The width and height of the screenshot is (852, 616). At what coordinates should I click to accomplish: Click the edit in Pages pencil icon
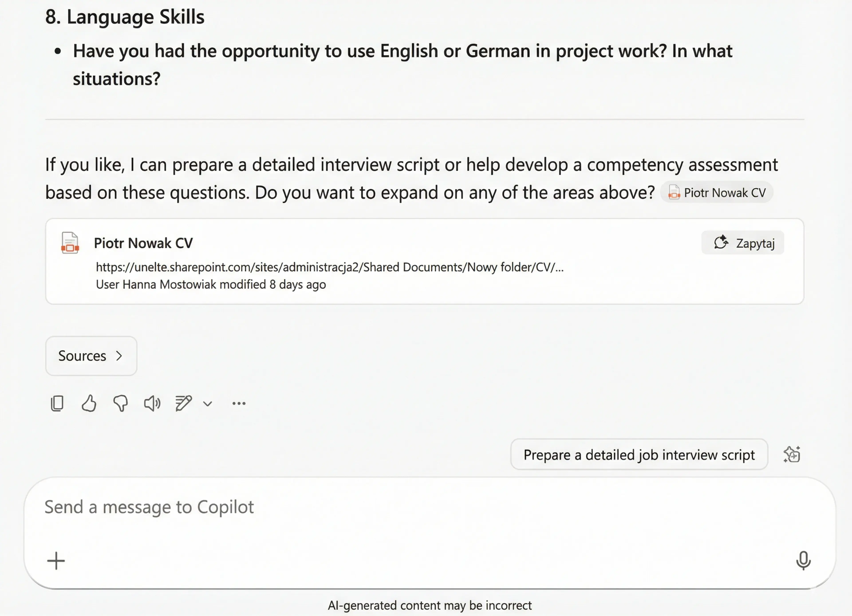click(183, 404)
